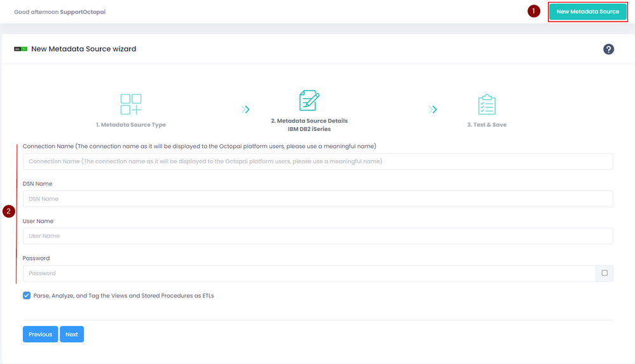Uncheck Parse, Analyze, and Tag Views checkbox
Image resolution: width=635 pixels, height=364 pixels.
coord(27,295)
